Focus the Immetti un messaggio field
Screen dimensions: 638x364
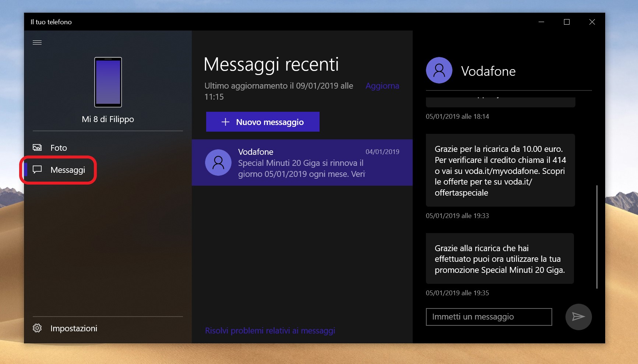coord(489,317)
